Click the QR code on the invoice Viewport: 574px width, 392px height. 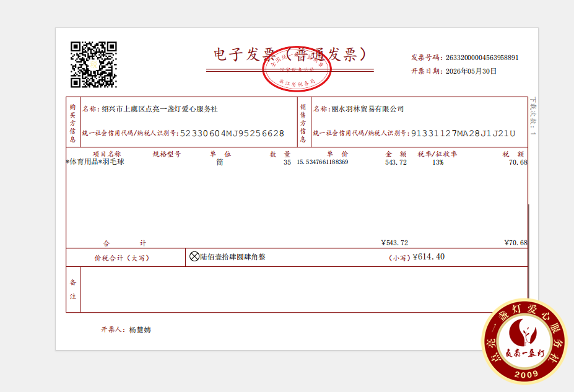[x=93, y=65]
